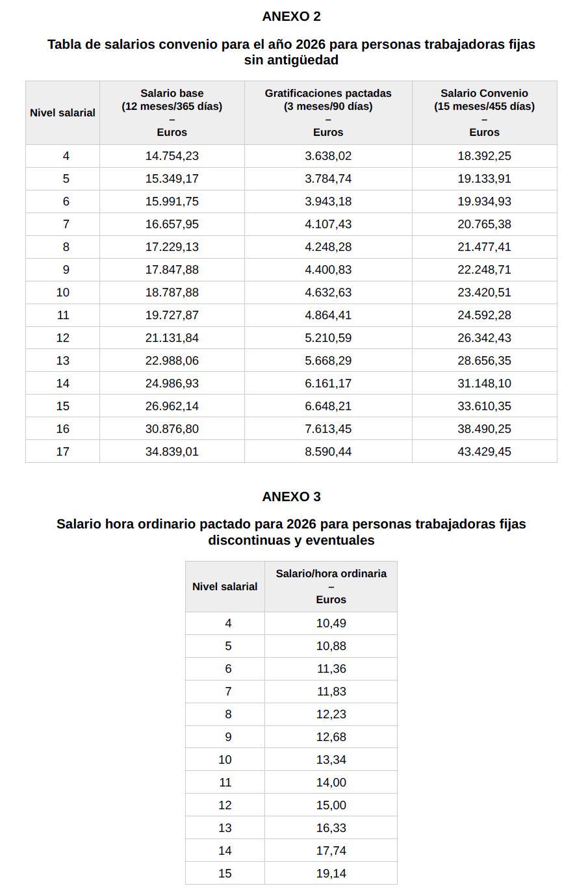This screenshot has height=895, width=588.
Task: Click the 43.429,45 value in level 17 row
Action: tap(484, 452)
